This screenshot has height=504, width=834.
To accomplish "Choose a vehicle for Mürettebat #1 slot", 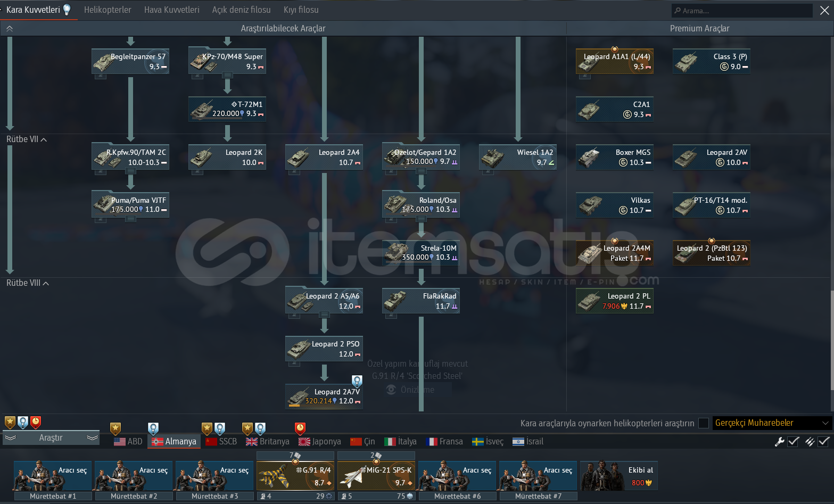I will coord(53,476).
